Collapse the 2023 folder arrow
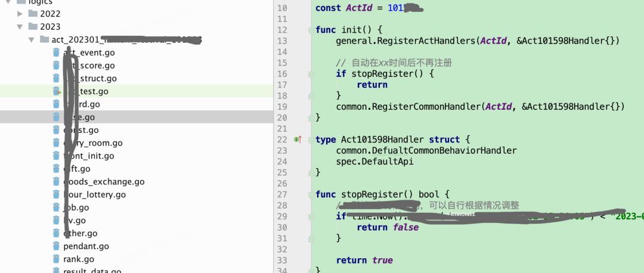 click(x=20, y=27)
